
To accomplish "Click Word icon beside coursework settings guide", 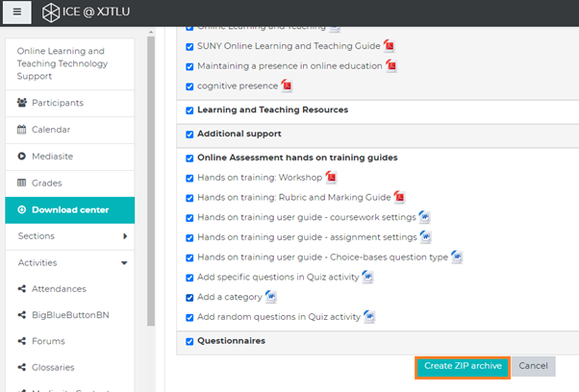I will [425, 217].
